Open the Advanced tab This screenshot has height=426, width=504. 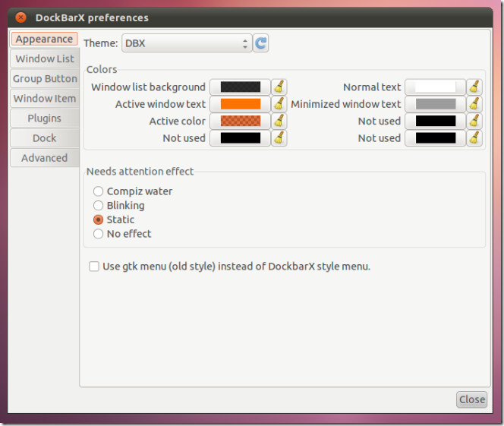44,158
